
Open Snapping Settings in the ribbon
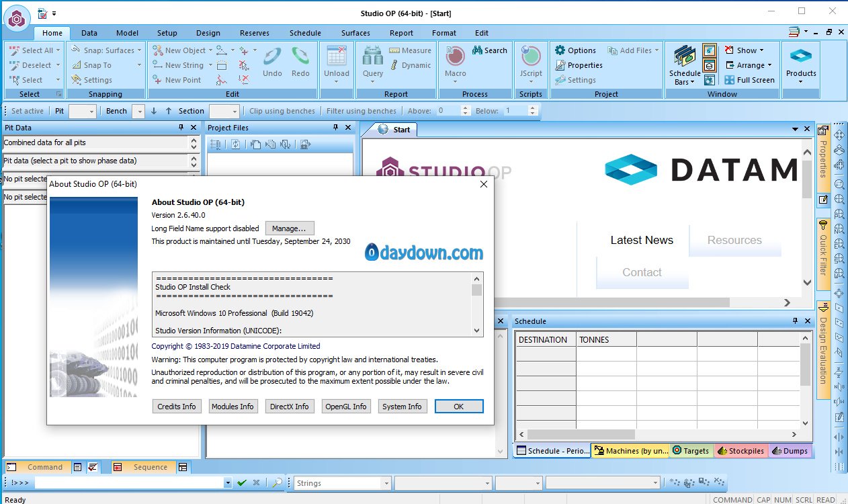pyautogui.click(x=91, y=80)
